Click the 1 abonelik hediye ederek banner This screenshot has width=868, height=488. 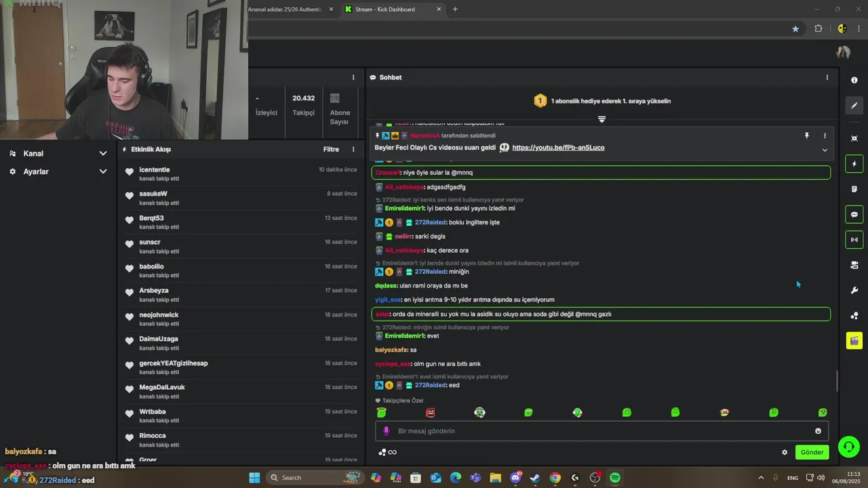[601, 101]
